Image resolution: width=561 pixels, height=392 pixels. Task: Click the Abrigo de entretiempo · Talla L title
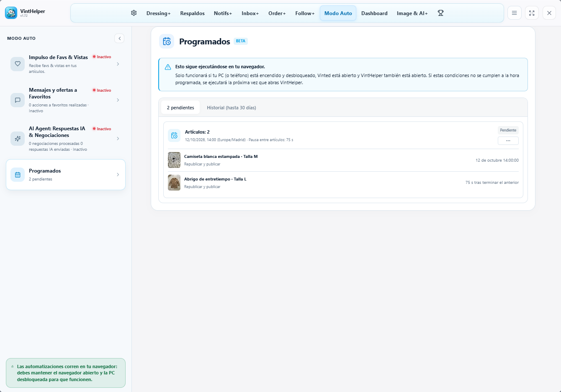pyautogui.click(x=215, y=179)
